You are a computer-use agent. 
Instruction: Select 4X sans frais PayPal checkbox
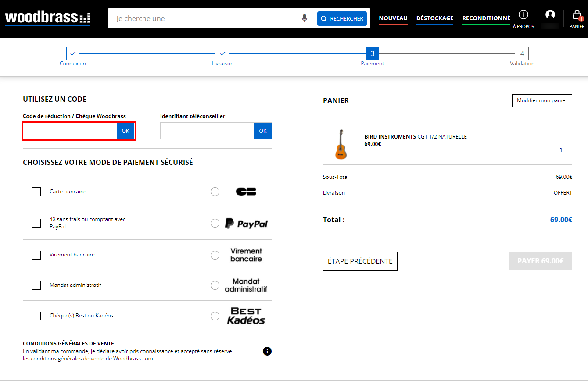[36, 223]
